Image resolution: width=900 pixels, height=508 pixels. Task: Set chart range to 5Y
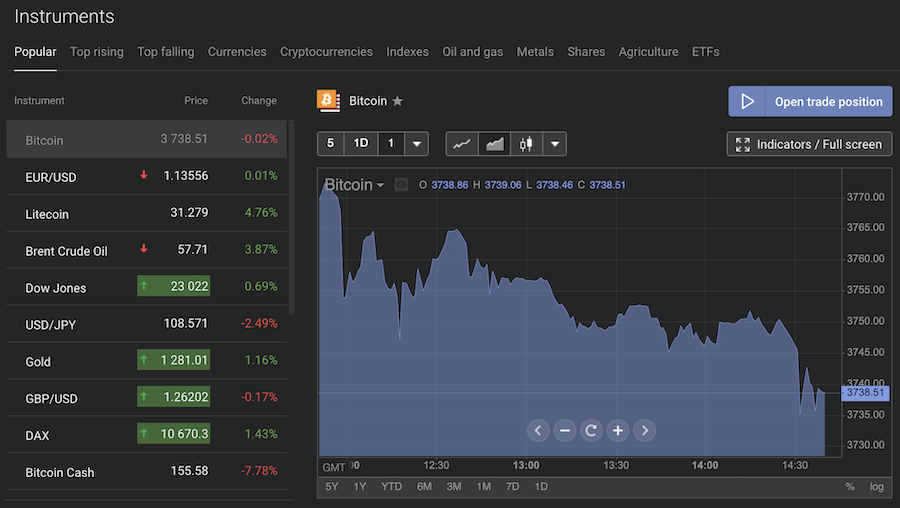click(x=332, y=487)
